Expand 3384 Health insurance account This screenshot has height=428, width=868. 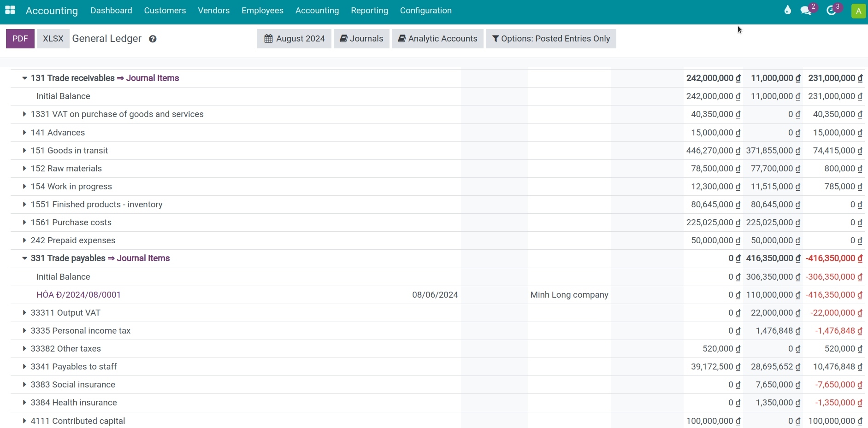tap(24, 403)
